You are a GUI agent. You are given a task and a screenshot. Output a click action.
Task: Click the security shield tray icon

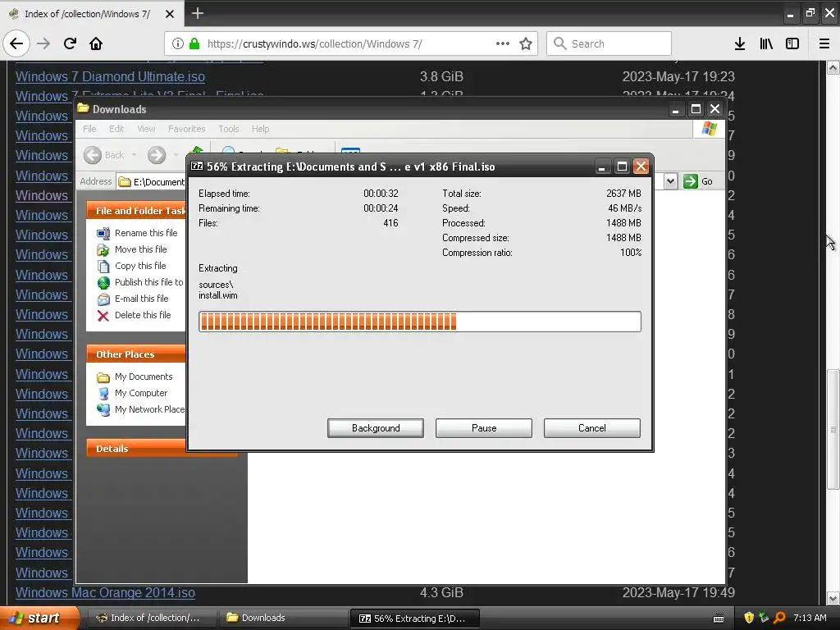tap(749, 618)
